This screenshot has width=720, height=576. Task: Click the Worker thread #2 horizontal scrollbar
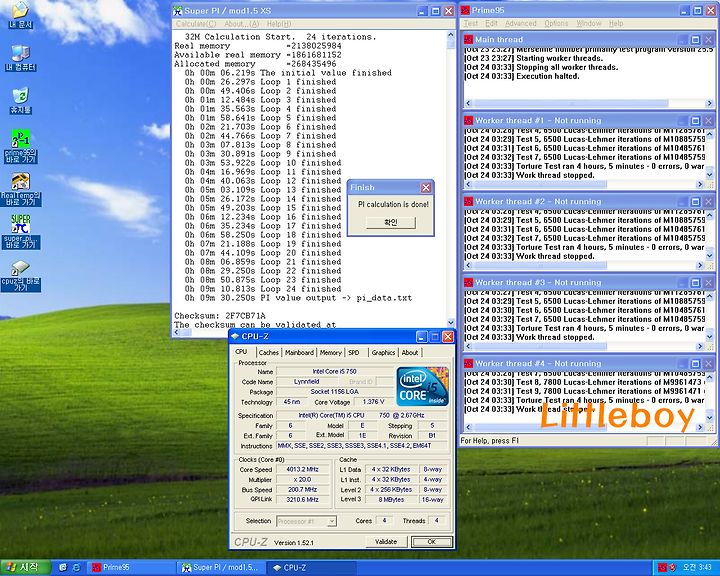pos(584,265)
